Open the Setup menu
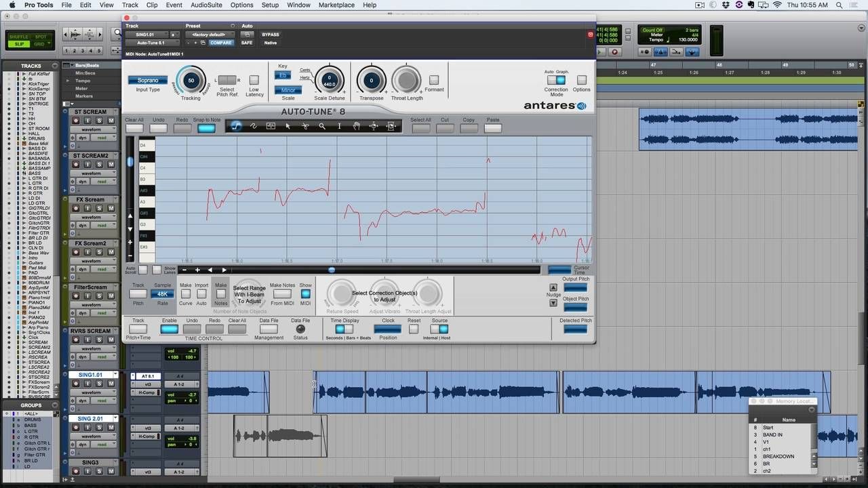The width and height of the screenshot is (868, 488). [270, 5]
